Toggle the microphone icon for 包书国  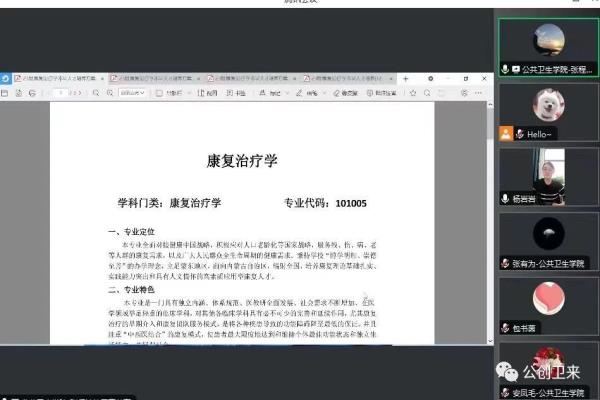[506, 327]
